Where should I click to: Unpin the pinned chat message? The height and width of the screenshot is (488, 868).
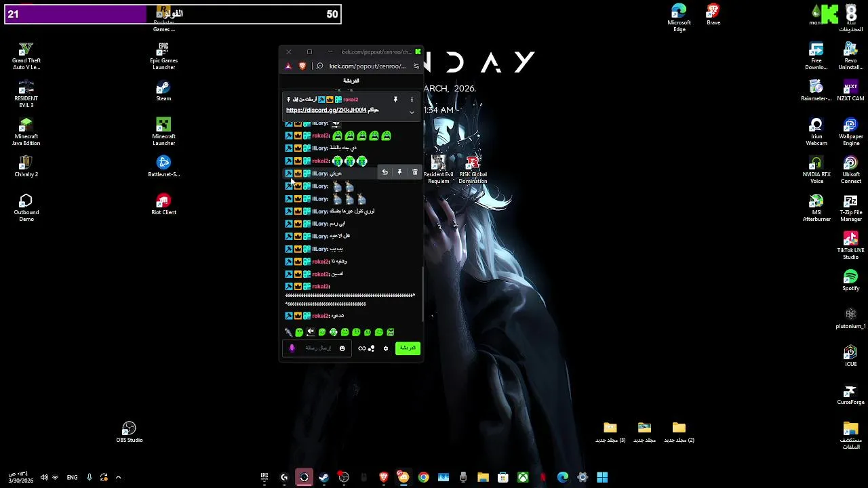tap(395, 100)
